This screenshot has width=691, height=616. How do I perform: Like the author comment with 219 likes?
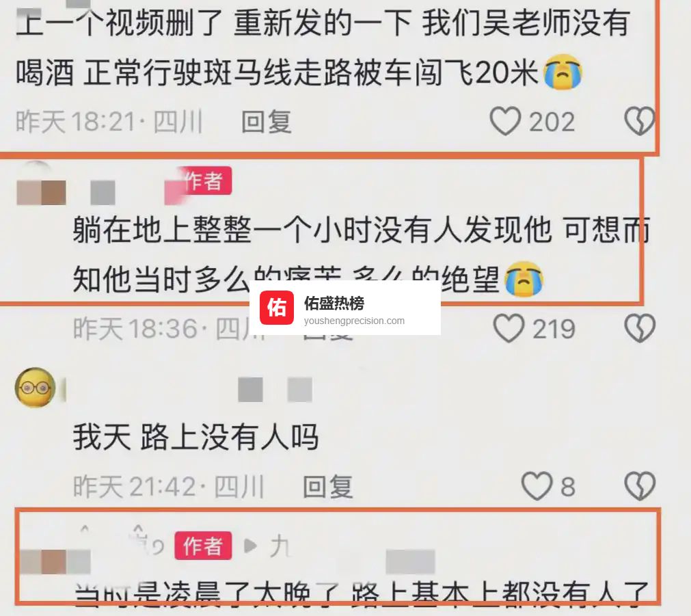point(509,328)
